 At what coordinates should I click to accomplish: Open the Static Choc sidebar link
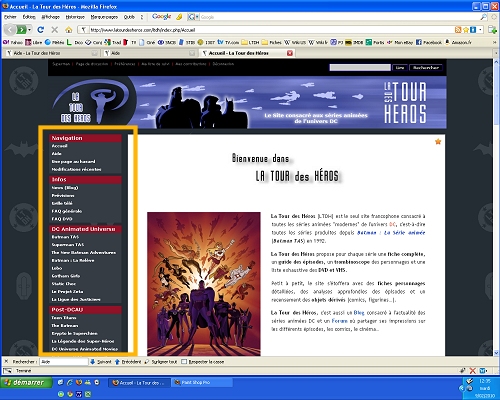(64, 284)
